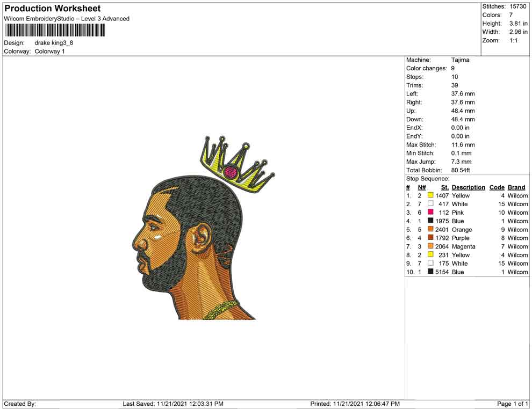Click the swatch beside 1792 Purple
The image size is (532, 409).
[x=430, y=238]
